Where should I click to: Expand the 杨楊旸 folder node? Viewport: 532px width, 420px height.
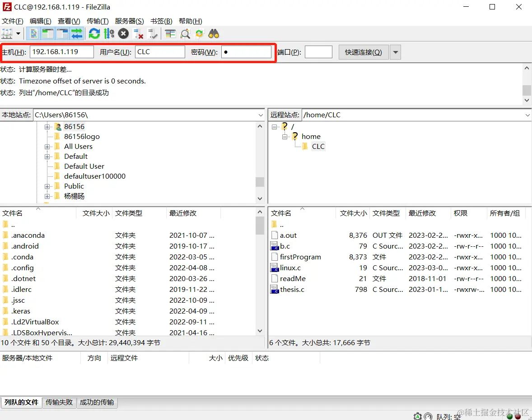click(x=47, y=196)
